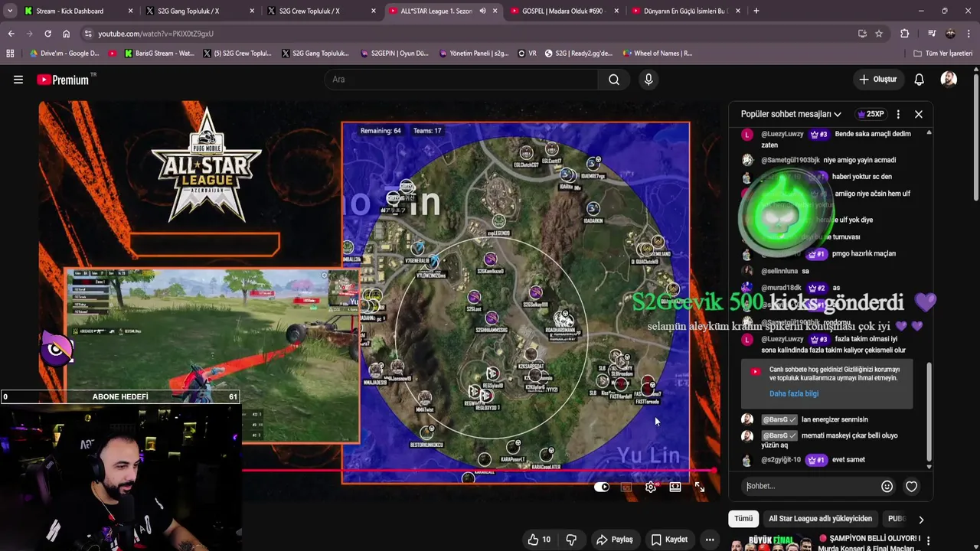Mute the ALL*STAR League tab audio
This screenshot has height=551, width=980.
482,11
